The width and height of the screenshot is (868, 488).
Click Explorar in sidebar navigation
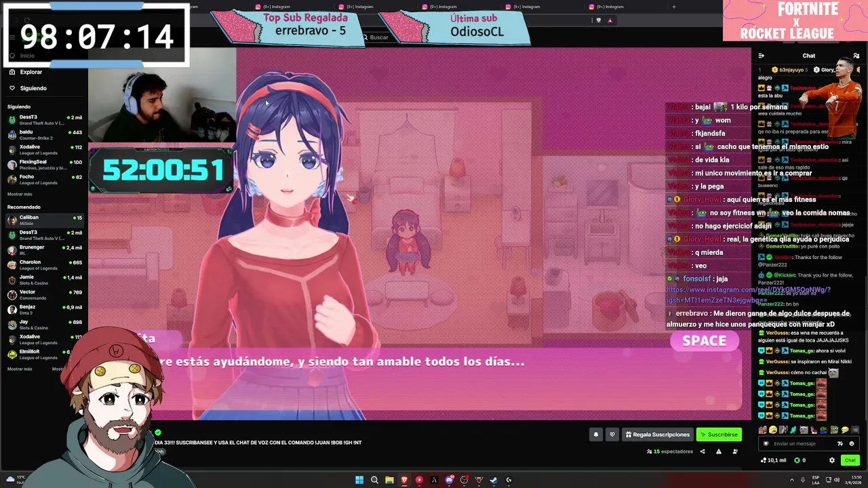(31, 72)
